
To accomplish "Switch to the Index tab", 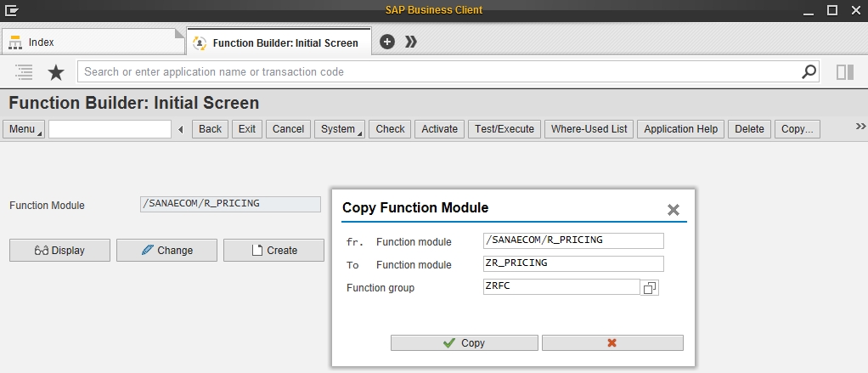I will point(93,42).
